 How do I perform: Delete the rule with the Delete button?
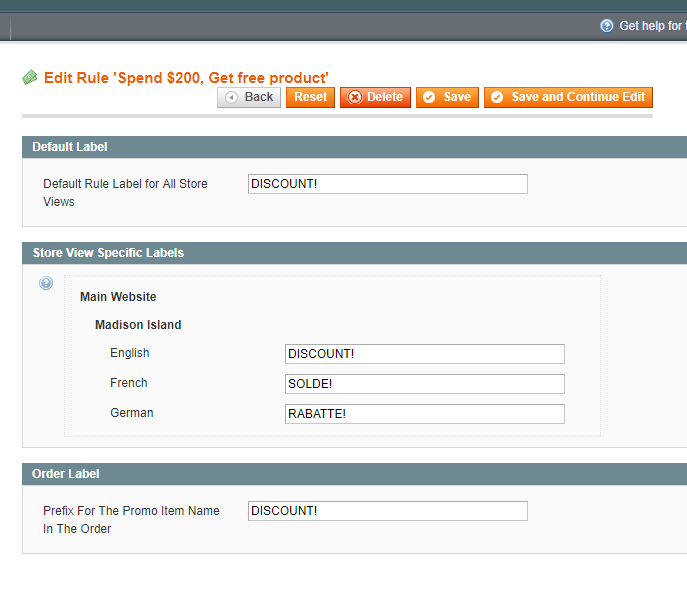pyautogui.click(x=375, y=97)
